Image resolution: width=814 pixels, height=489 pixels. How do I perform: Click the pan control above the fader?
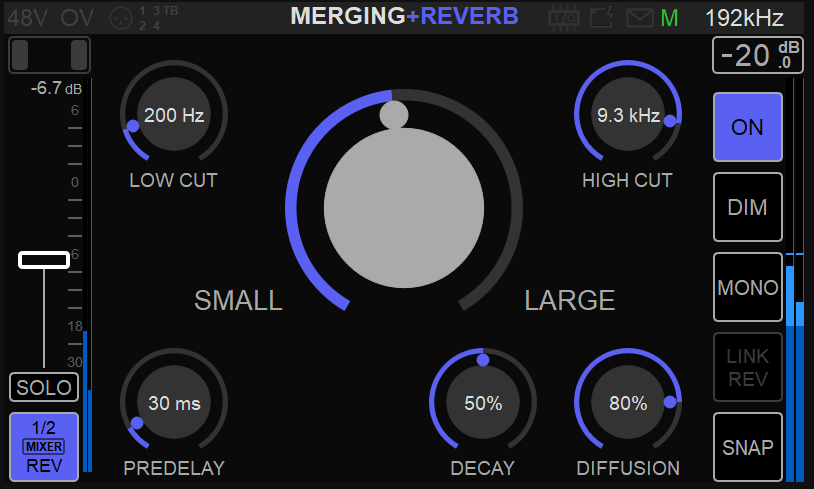pyautogui.click(x=49, y=55)
